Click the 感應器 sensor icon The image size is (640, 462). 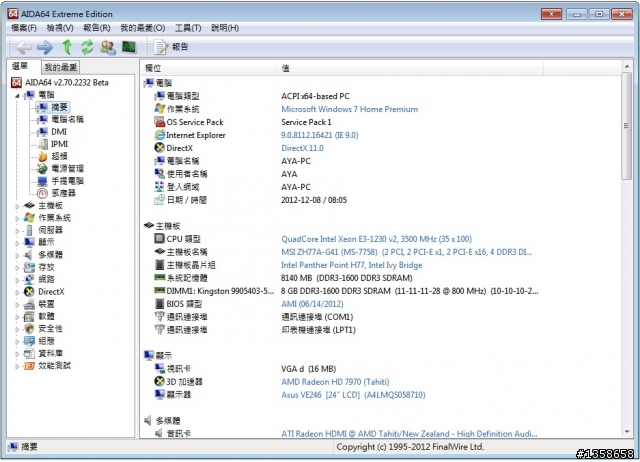(42, 193)
